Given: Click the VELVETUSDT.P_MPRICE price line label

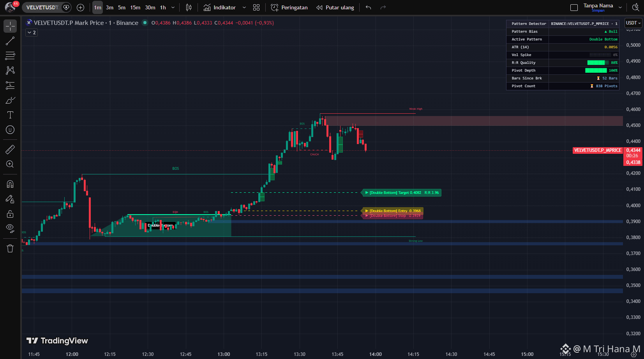Looking at the screenshot, I should [598, 150].
